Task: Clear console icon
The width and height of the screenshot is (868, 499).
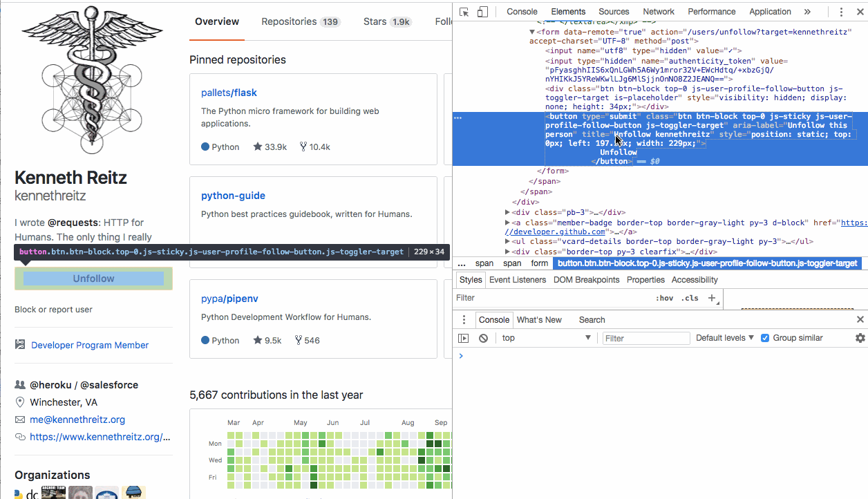Action: (483, 338)
